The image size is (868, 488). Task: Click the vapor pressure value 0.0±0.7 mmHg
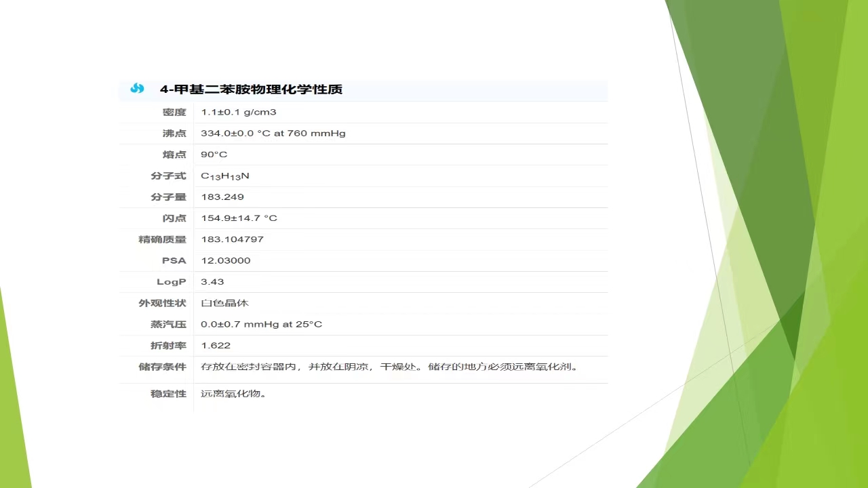pyautogui.click(x=261, y=324)
